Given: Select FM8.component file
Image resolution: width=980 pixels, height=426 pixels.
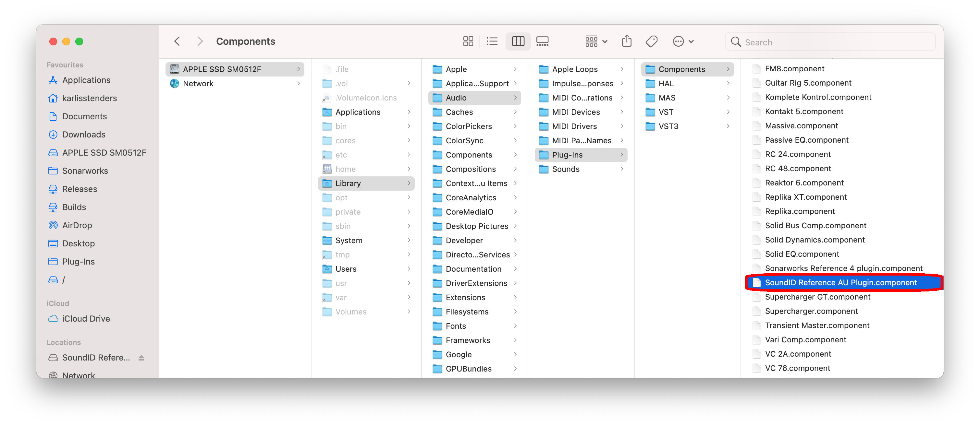Looking at the screenshot, I should click(794, 69).
